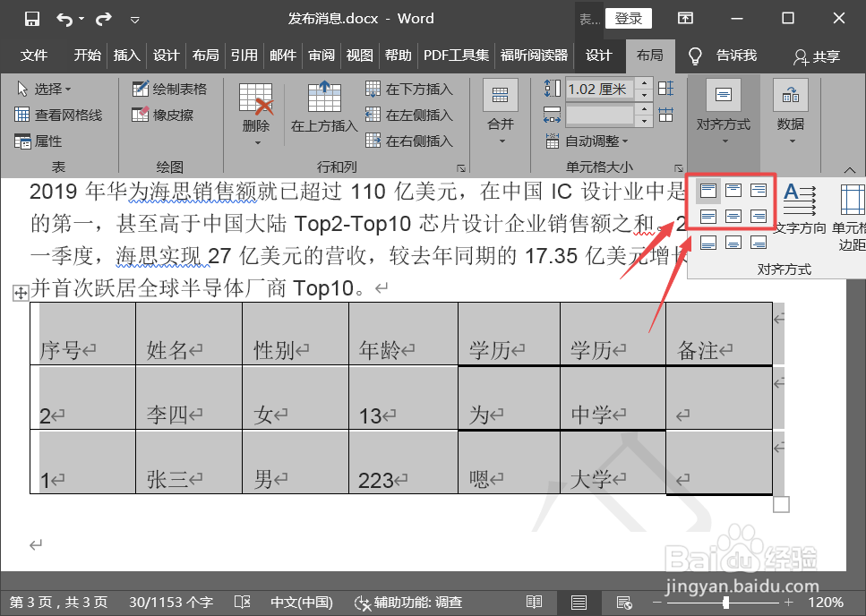Open the Ribbon Display Options icon
This screenshot has height=616, width=866.
[685, 18]
